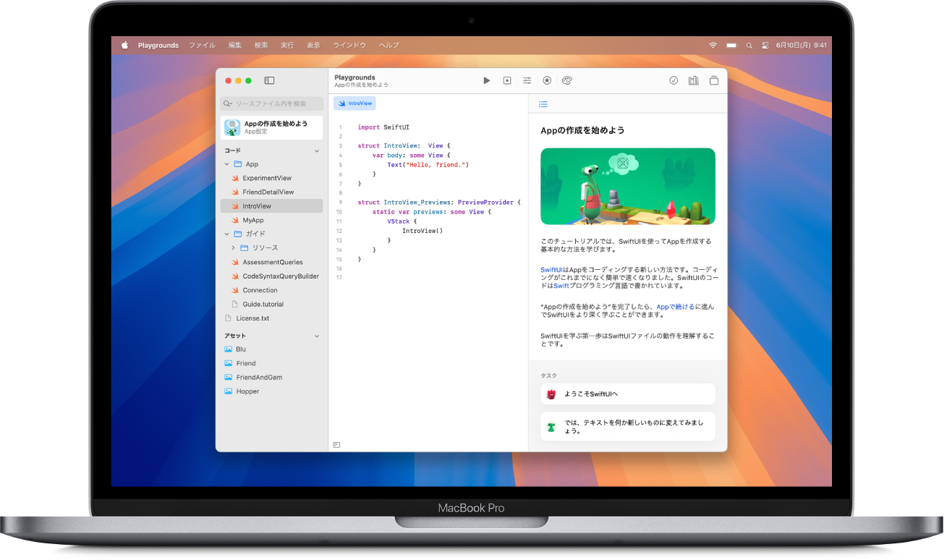Open the Playgrounds application menu

[x=158, y=45]
